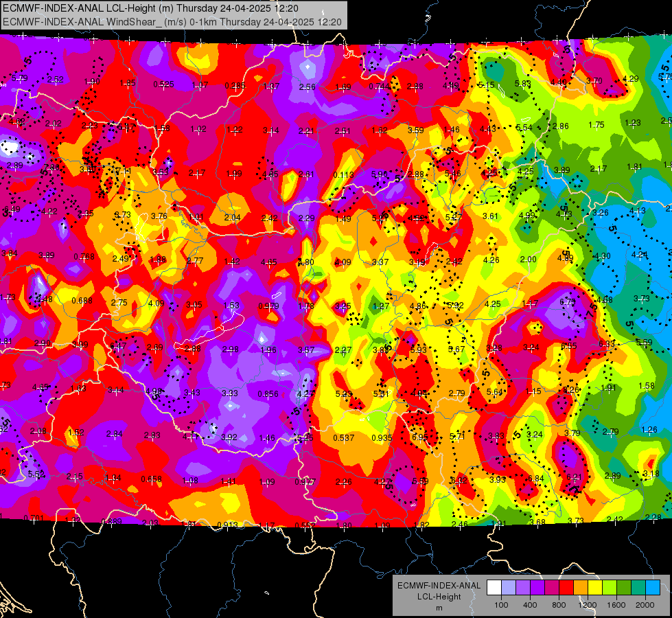Click legend scale value 800
Image resolution: width=672 pixels, height=618 pixels.
pos(559,605)
